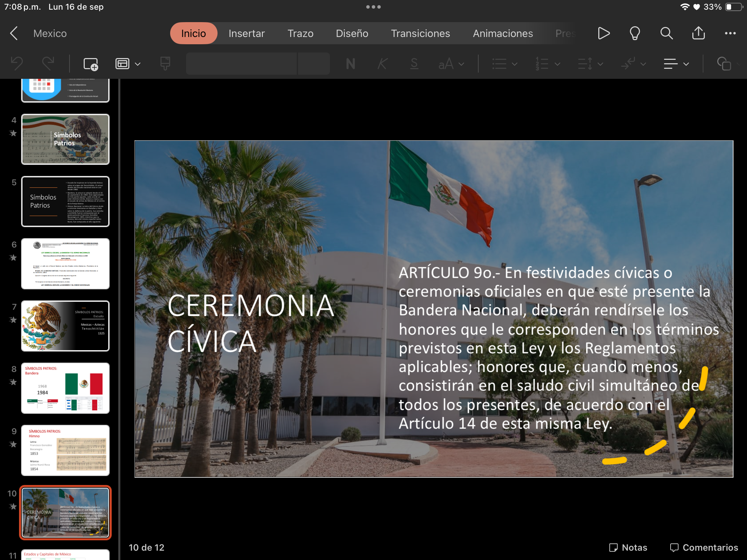Undo the last action
Viewport: 747px width, 560px height.
17,64
